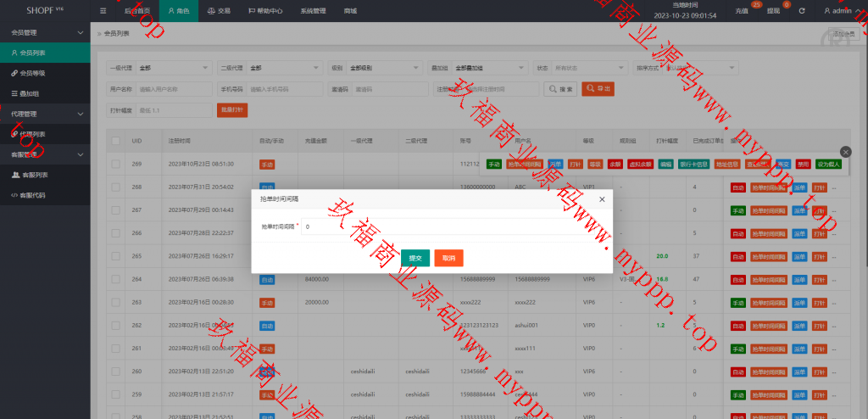Click the orange 取消 button in dialog
The height and width of the screenshot is (419, 868).
tap(448, 258)
